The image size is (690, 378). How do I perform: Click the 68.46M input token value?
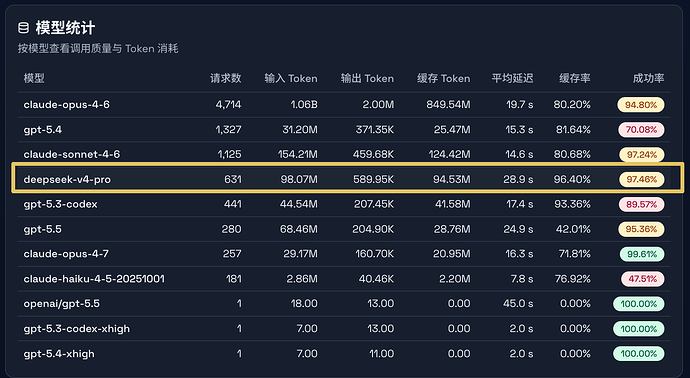click(298, 229)
